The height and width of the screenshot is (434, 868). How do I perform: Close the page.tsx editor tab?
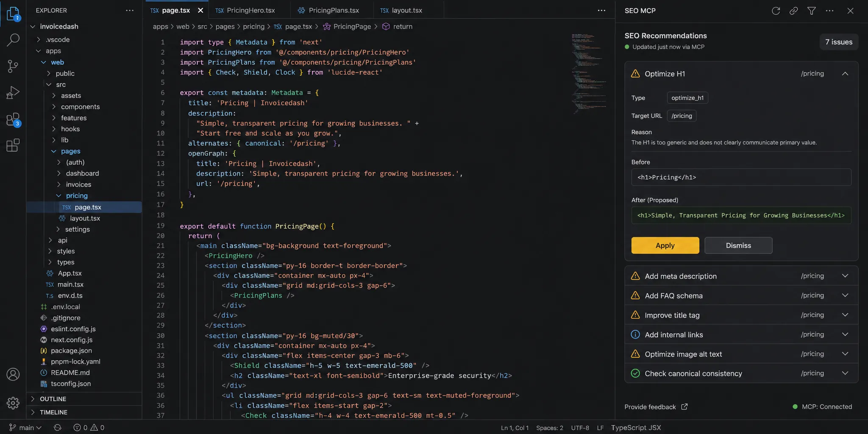pyautogui.click(x=200, y=10)
